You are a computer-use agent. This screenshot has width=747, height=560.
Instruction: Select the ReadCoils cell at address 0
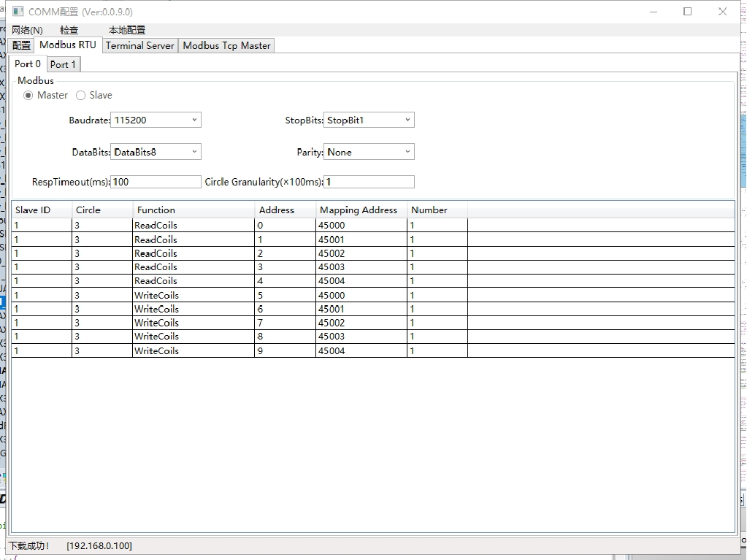[x=156, y=226]
